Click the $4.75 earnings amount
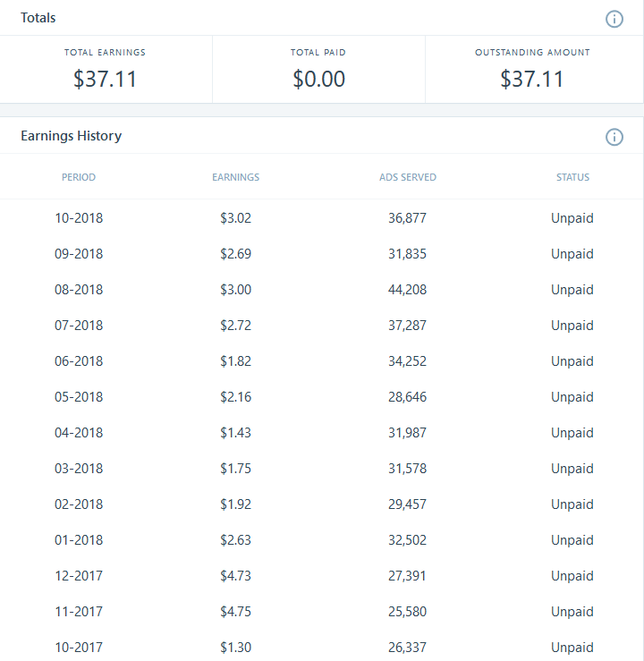 click(x=236, y=612)
